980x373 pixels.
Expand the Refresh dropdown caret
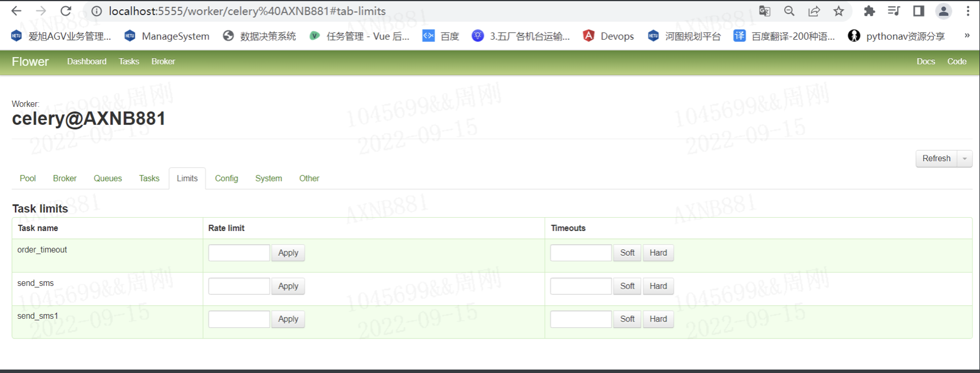pos(964,159)
